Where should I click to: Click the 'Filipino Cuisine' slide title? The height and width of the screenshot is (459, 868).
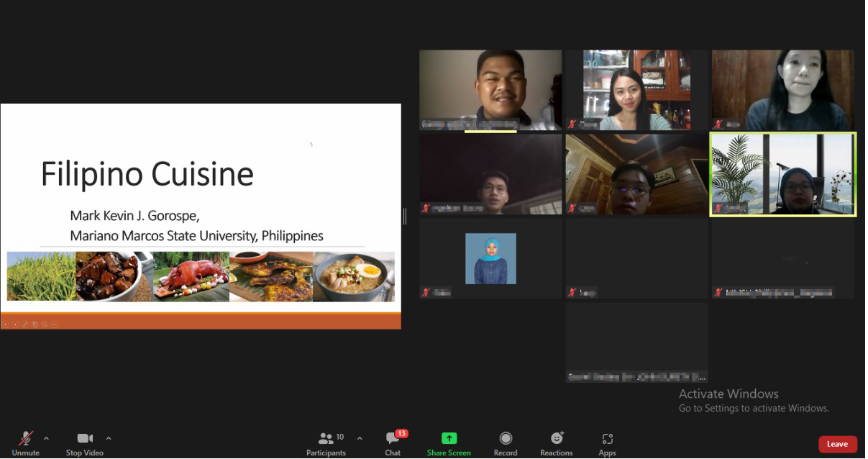pyautogui.click(x=147, y=174)
